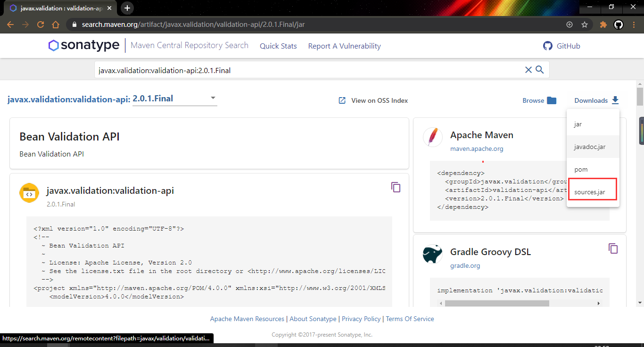The image size is (644, 347).
Task: Click the browser address bar URL
Action: coord(193,25)
